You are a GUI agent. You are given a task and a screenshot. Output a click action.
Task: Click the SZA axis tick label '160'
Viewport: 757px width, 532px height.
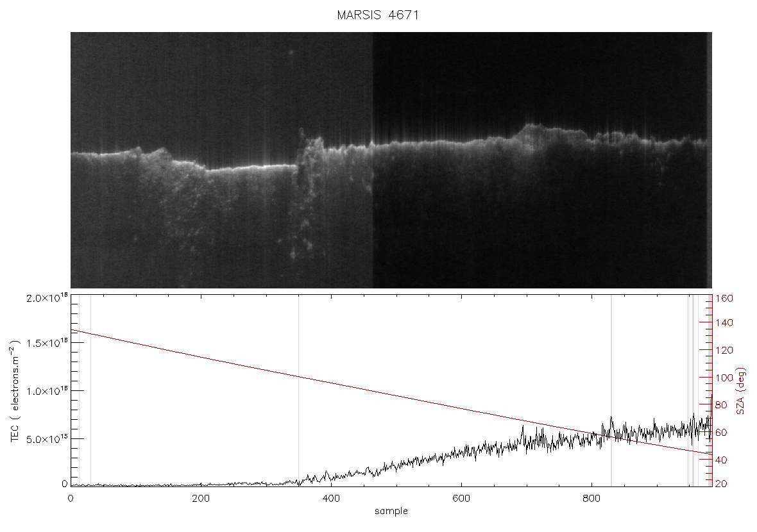[724, 299]
